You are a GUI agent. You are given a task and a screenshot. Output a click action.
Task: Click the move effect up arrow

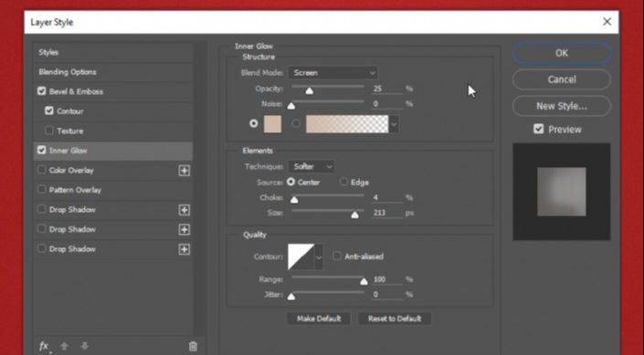(x=64, y=347)
